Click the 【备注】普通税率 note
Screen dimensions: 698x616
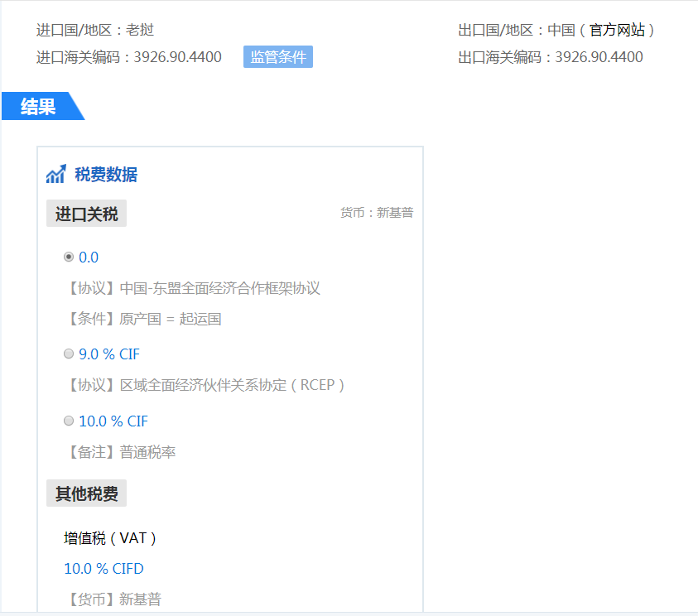(x=121, y=452)
